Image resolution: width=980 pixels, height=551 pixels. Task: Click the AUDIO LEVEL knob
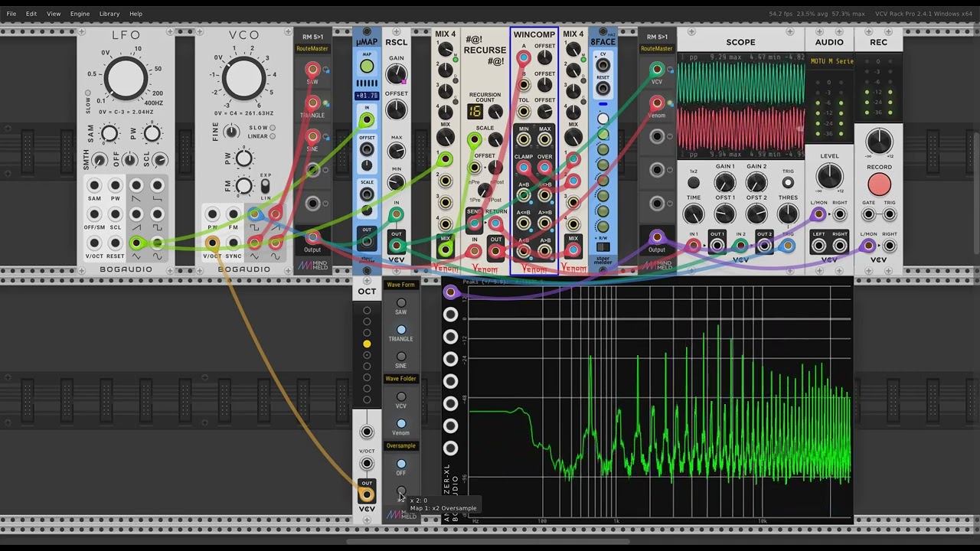coord(829,176)
